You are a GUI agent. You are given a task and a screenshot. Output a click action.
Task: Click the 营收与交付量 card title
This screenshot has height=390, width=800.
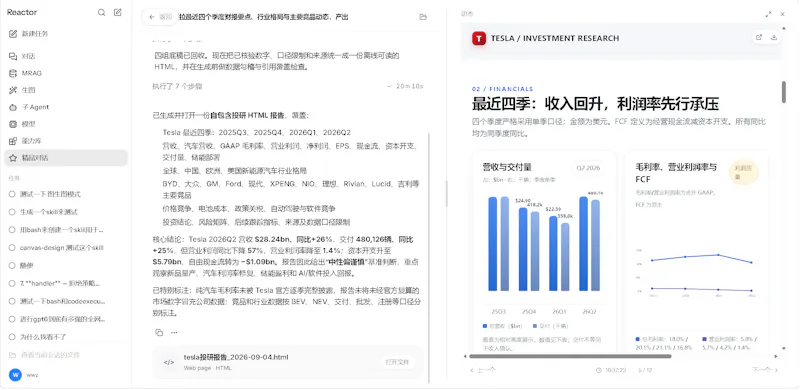[x=507, y=167]
